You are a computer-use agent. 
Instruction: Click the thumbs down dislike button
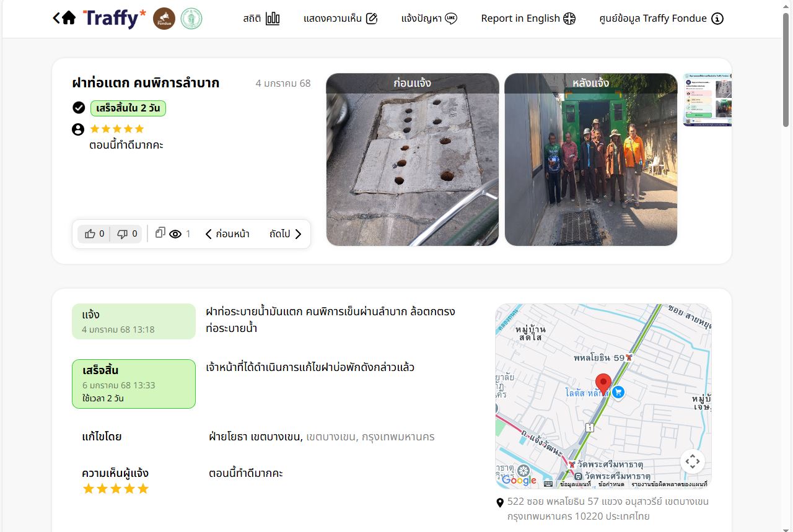click(127, 233)
